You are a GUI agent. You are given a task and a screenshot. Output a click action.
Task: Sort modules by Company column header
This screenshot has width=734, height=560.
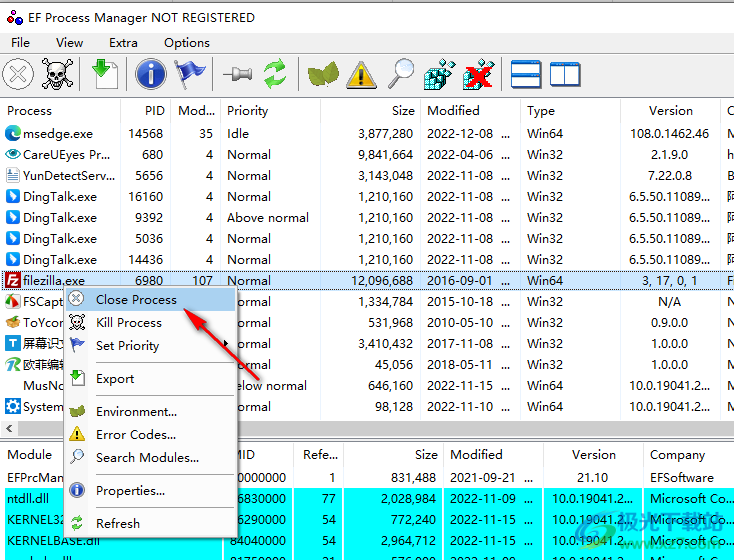688,455
